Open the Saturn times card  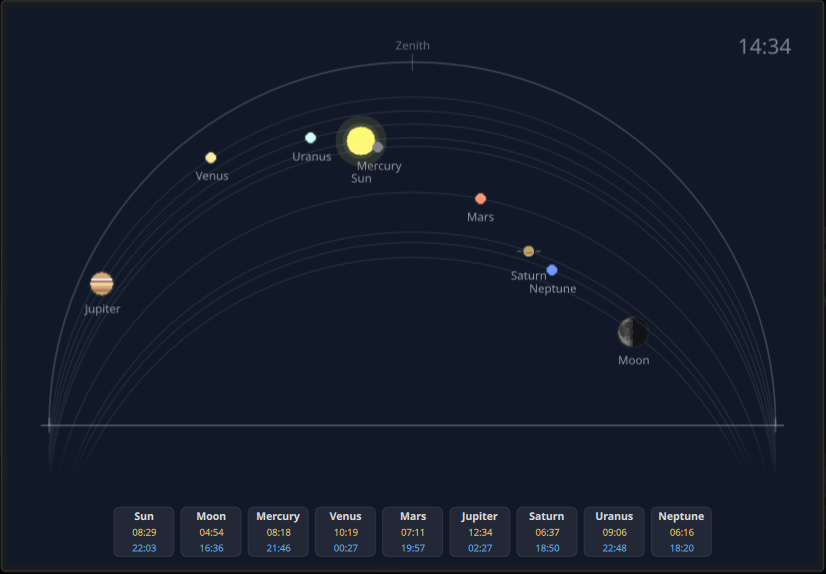click(547, 532)
